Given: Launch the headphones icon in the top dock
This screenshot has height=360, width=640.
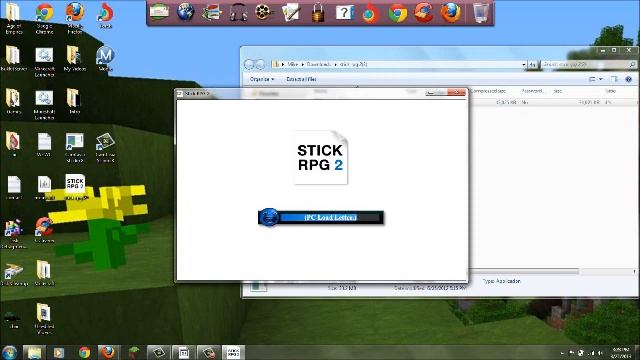Looking at the screenshot, I should point(238,12).
